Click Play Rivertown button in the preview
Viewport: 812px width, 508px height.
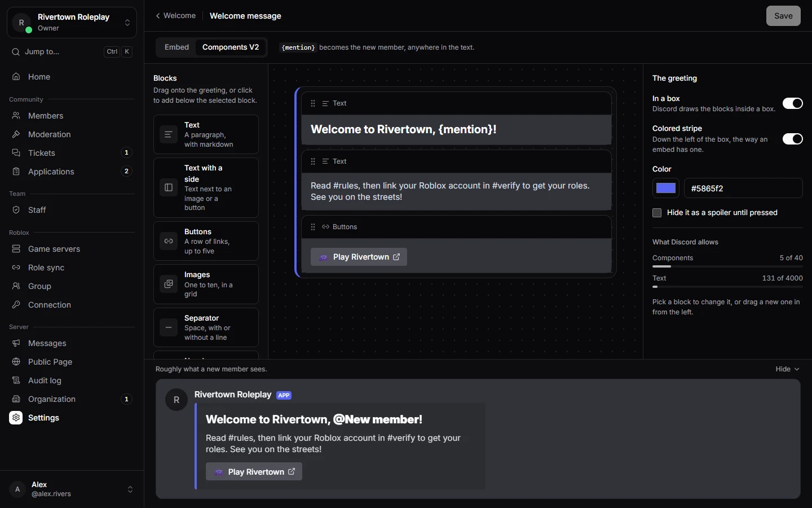[254, 472]
